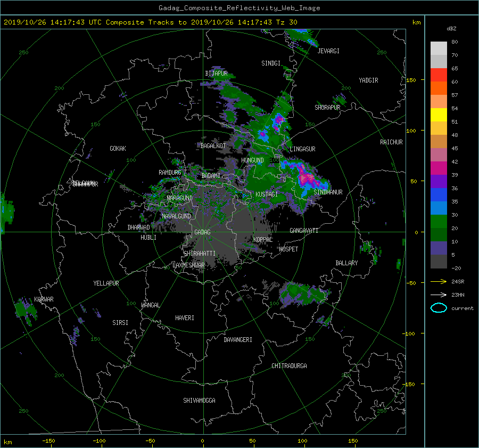Click the green echo patch near Karwar

(26, 309)
